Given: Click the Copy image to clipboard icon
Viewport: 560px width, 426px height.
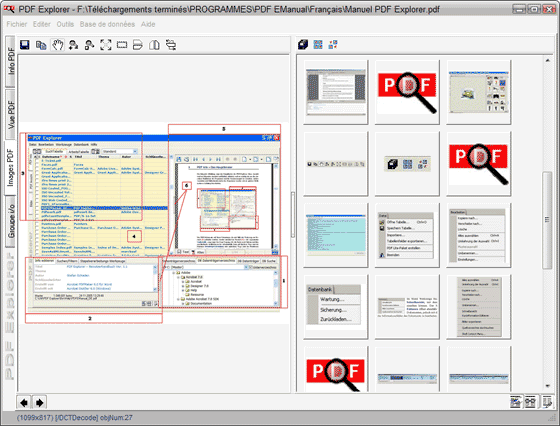Looking at the screenshot, I should pos(41,45).
